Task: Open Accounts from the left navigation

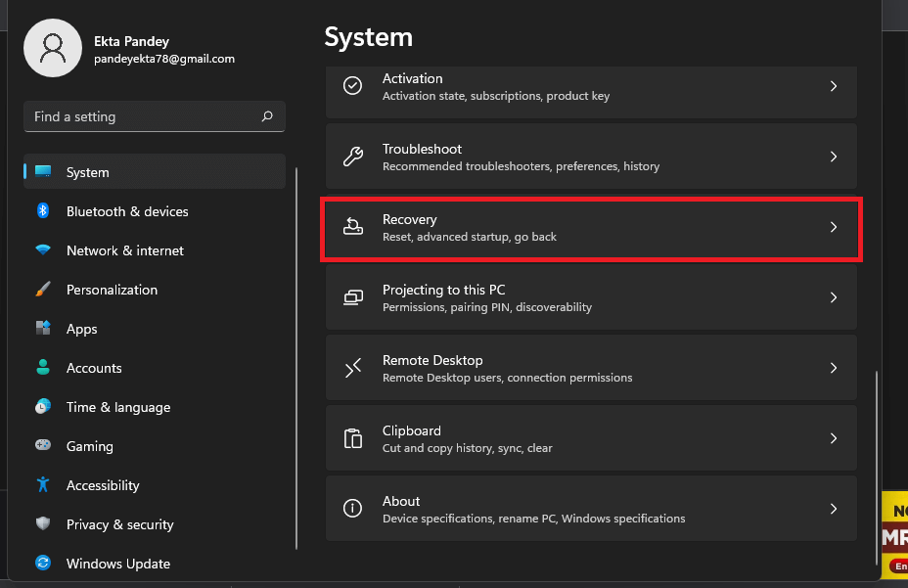Action: coord(94,368)
